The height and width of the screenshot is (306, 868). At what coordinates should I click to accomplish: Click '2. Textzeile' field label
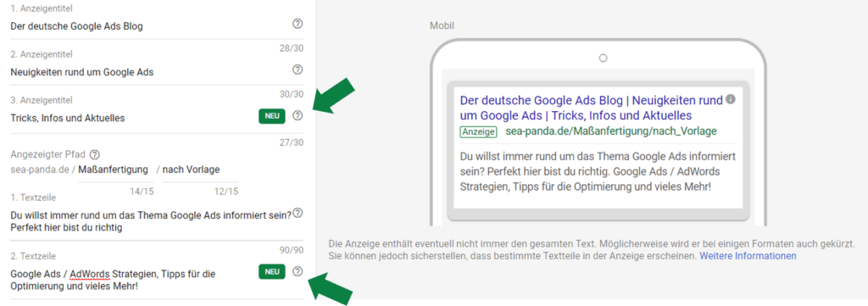[x=33, y=256]
